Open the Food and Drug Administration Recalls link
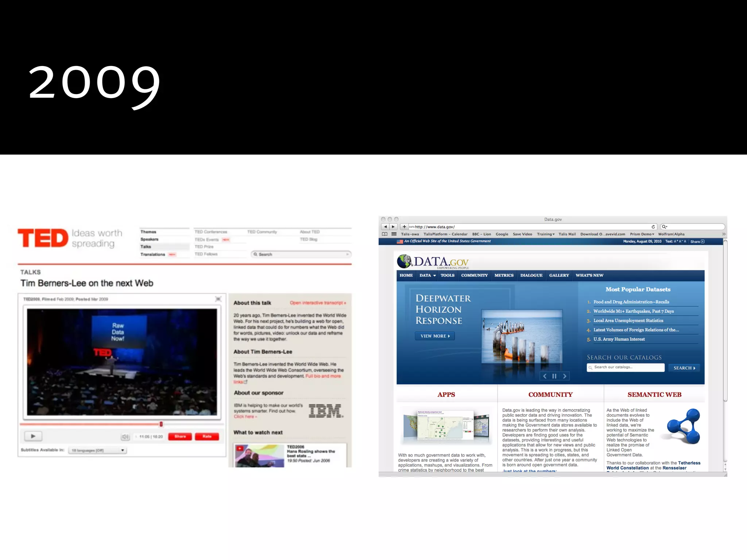747x560 pixels. point(631,302)
